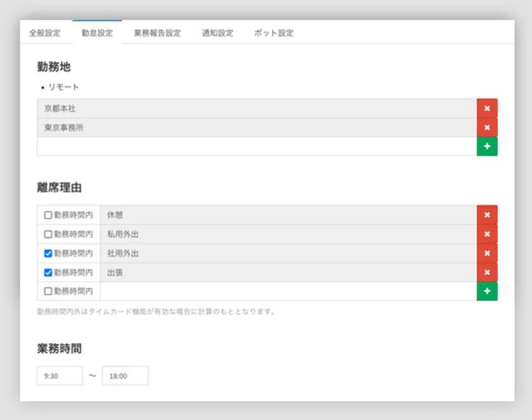
Task: Remove the 出張 absence reason row
Action: click(x=487, y=272)
